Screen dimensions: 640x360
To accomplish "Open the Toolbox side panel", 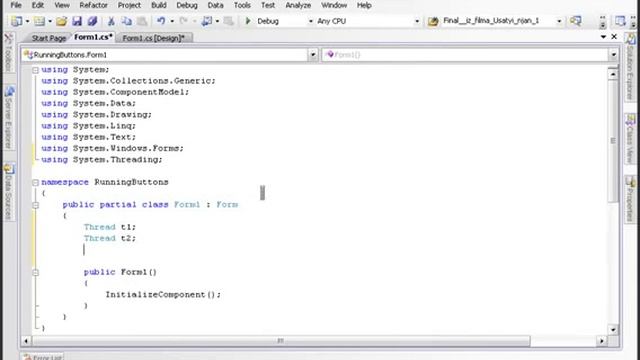I will (9, 52).
